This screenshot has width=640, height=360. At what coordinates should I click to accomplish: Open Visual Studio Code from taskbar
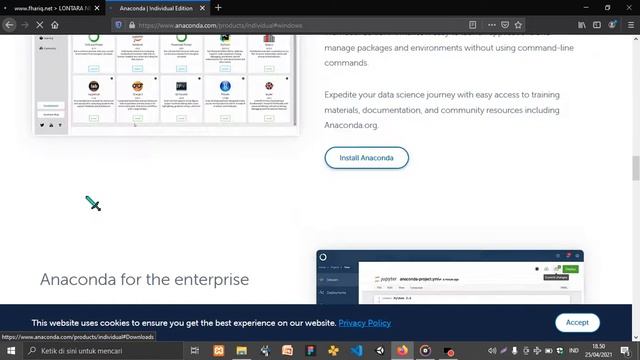[x=357, y=351]
